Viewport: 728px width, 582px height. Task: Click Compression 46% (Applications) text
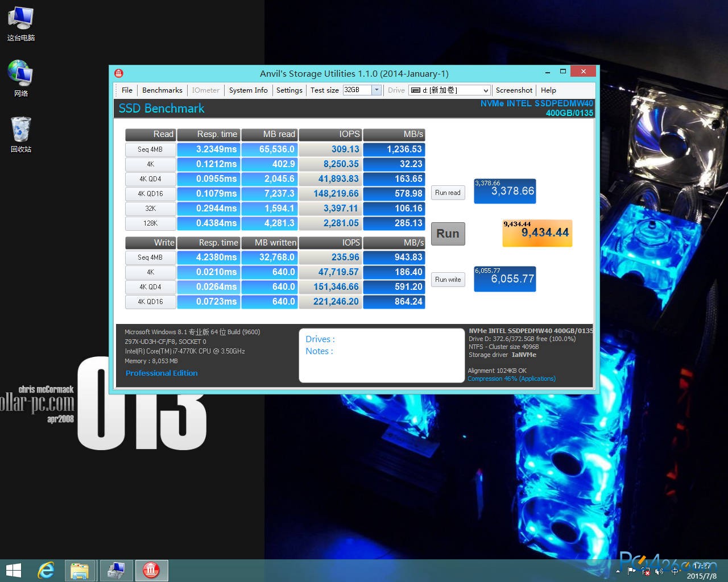[511, 379]
